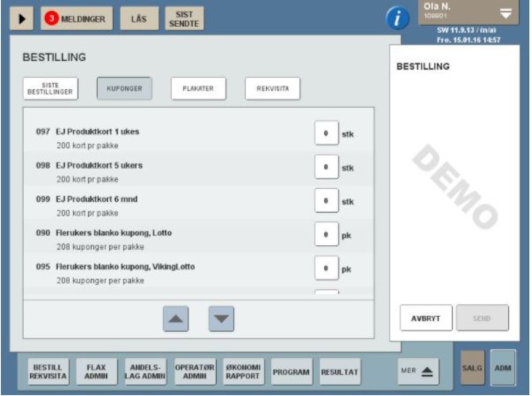This screenshot has width=532, height=396.
Task: Switch to the Plakater tab
Action: tap(198, 89)
